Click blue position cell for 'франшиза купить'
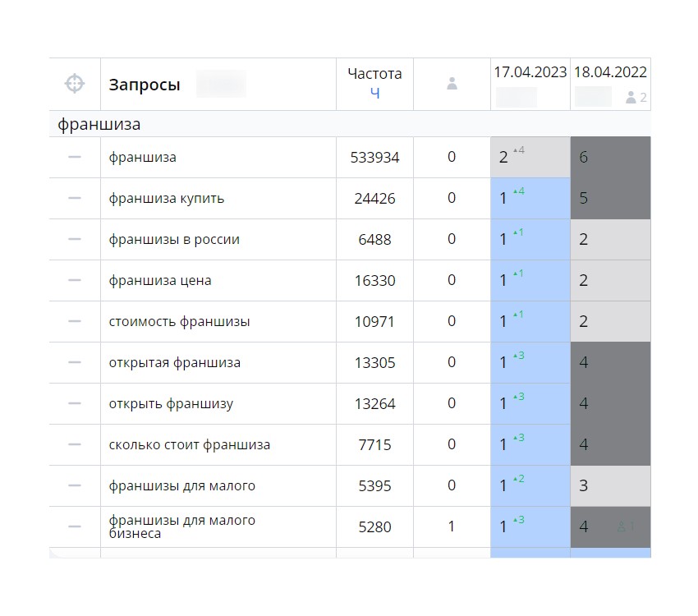 point(530,198)
